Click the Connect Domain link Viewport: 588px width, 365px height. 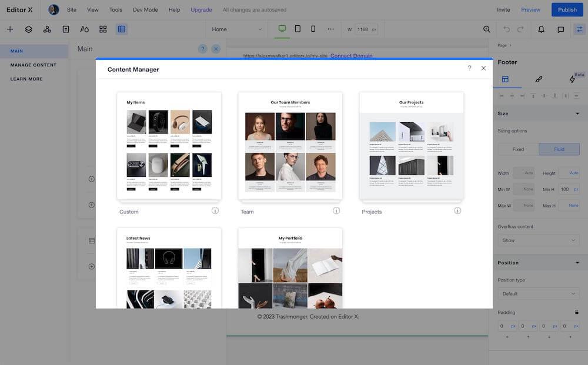pos(351,56)
